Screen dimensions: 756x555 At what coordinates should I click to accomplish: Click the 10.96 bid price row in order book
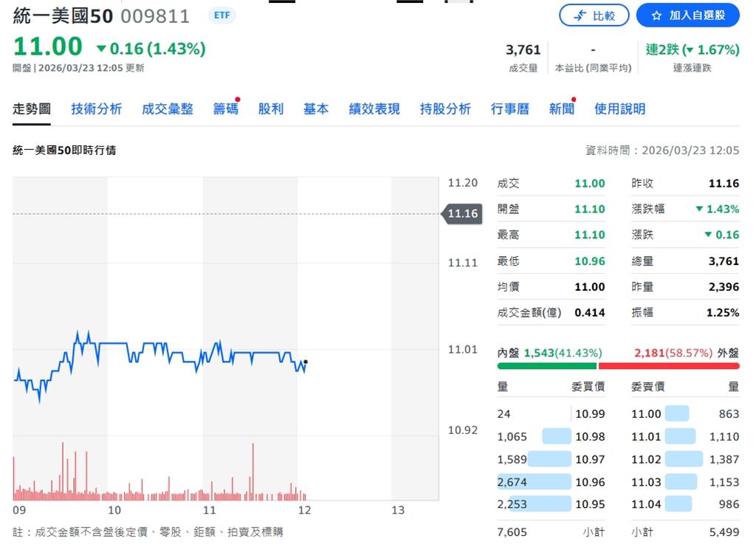pyautogui.click(x=591, y=481)
